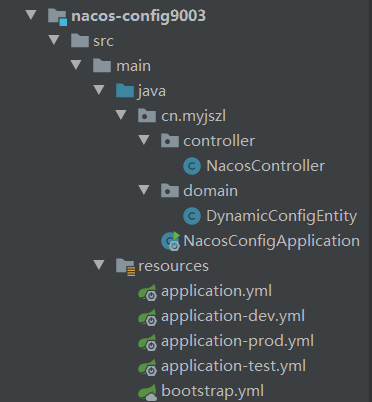Click the Spring icon beside application-dev.yml
372x402 pixels.
(x=147, y=317)
